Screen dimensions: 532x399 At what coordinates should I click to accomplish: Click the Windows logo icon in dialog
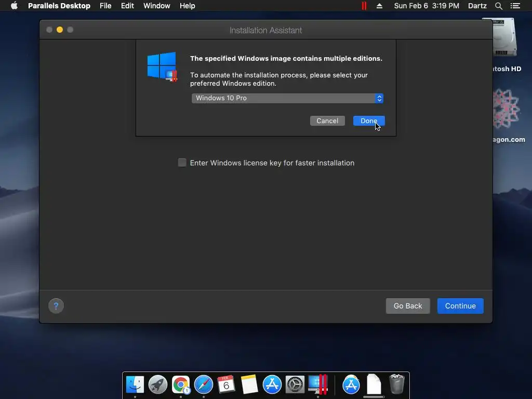tap(162, 67)
